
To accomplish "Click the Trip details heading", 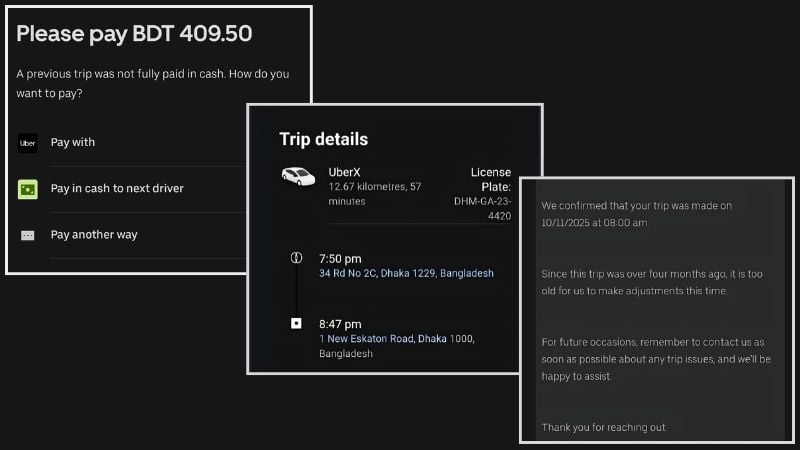I will [323, 139].
